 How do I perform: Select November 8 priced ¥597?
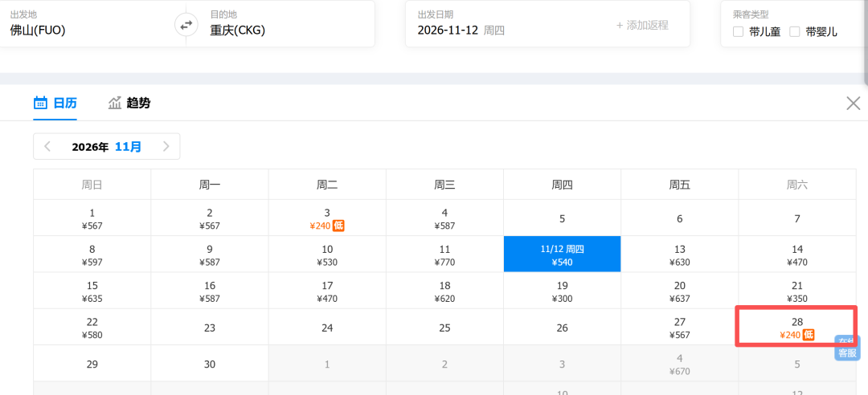[92, 255]
